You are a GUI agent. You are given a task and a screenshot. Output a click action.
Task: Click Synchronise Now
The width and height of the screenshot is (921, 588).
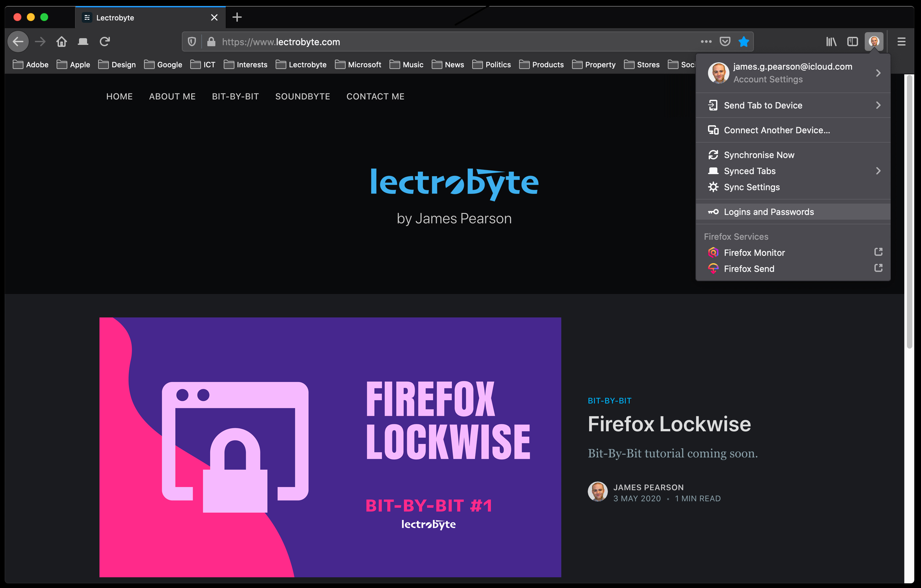tap(793, 155)
